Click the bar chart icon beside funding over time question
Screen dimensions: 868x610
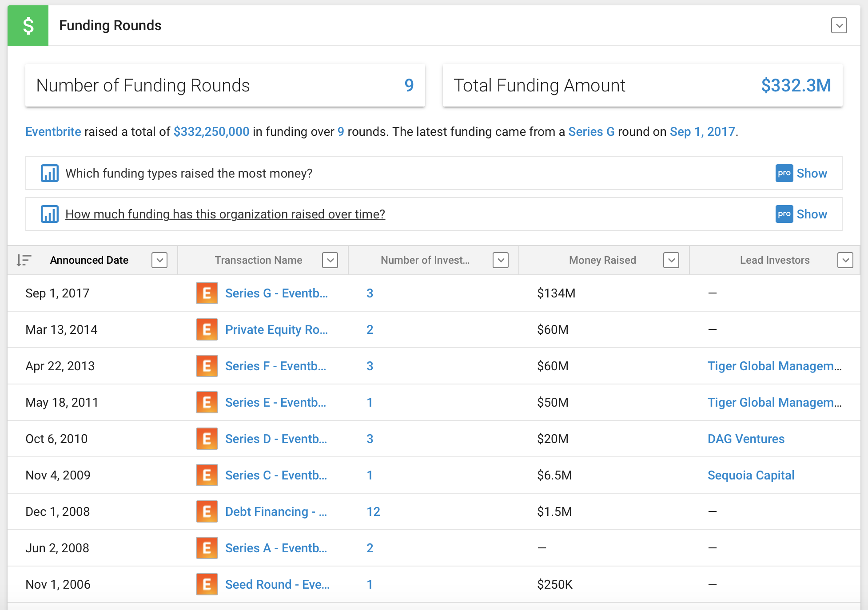(50, 214)
